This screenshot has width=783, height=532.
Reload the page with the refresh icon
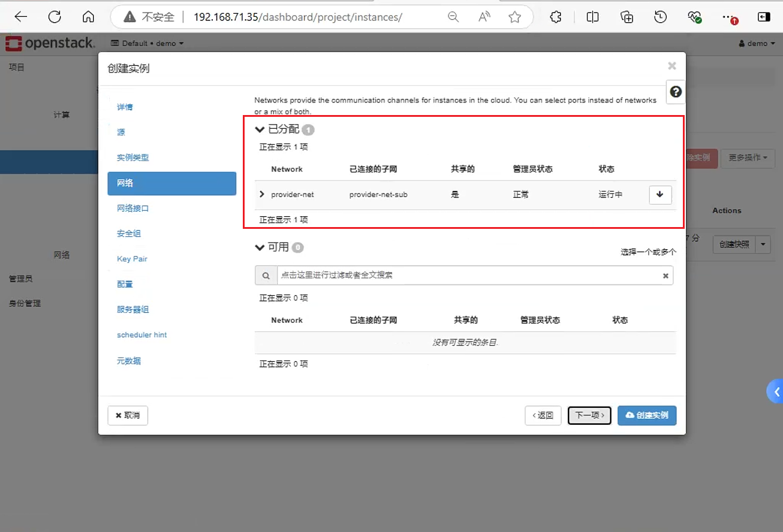(x=55, y=17)
